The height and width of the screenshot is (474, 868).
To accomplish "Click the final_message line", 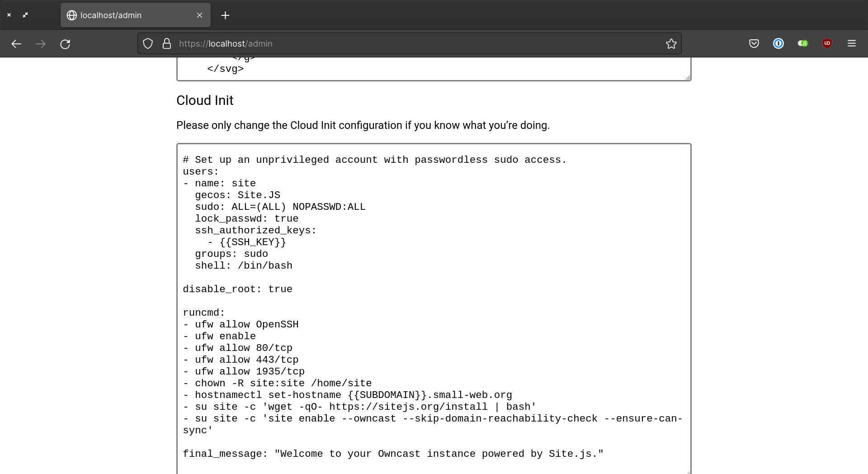I will (x=393, y=454).
